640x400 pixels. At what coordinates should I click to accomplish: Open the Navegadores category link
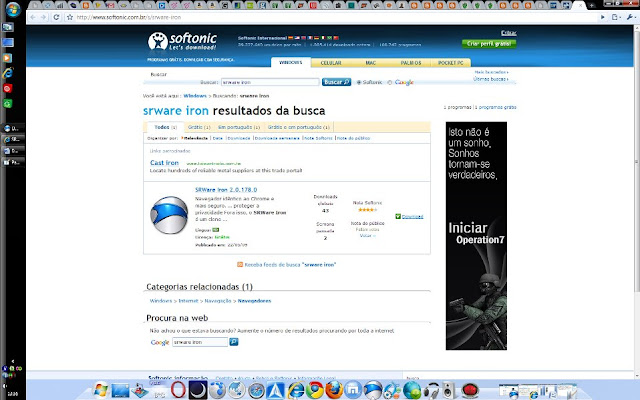254,301
